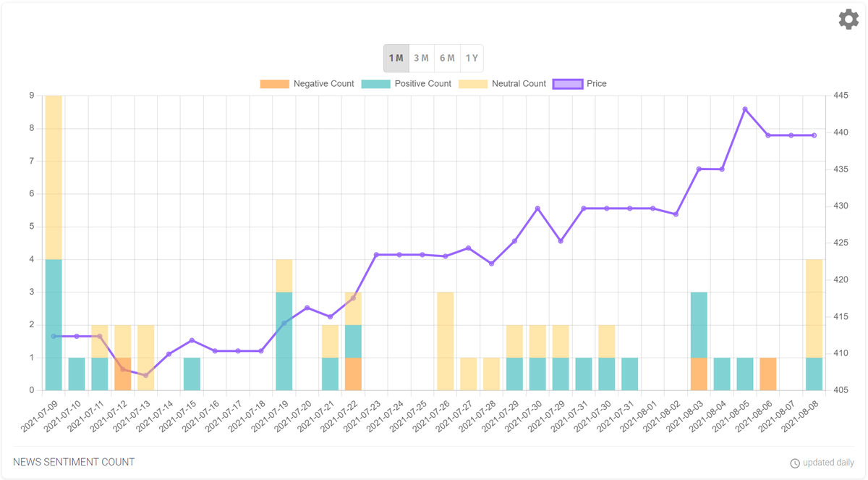Click the neutral segment of 2021-08-08 bar
This screenshot has width=868, height=480.
(x=814, y=308)
